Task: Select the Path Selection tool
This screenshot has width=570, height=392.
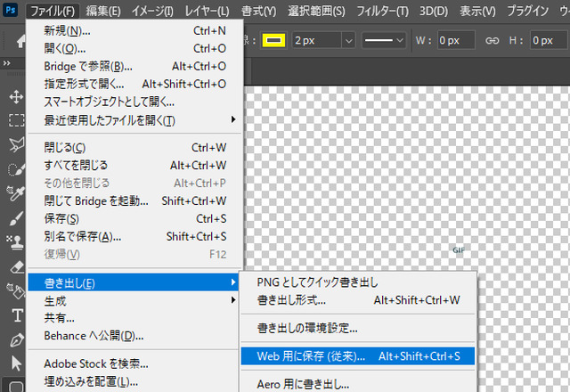Action: click(17, 363)
